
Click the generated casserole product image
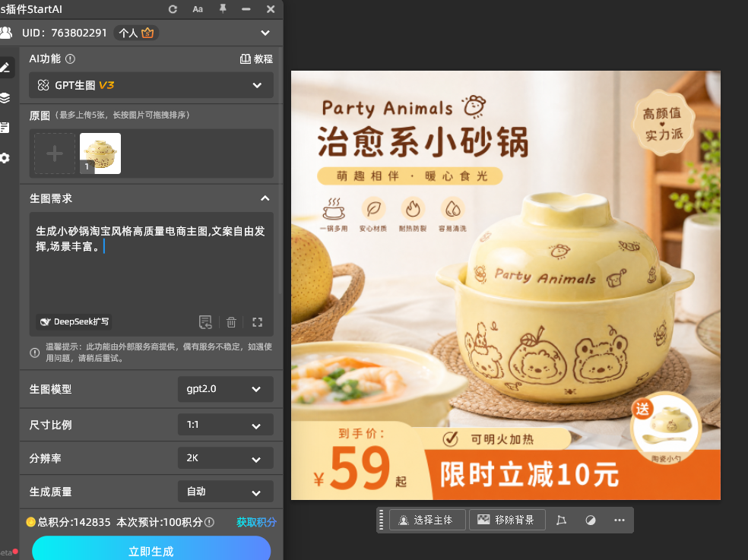pyautogui.click(x=506, y=285)
